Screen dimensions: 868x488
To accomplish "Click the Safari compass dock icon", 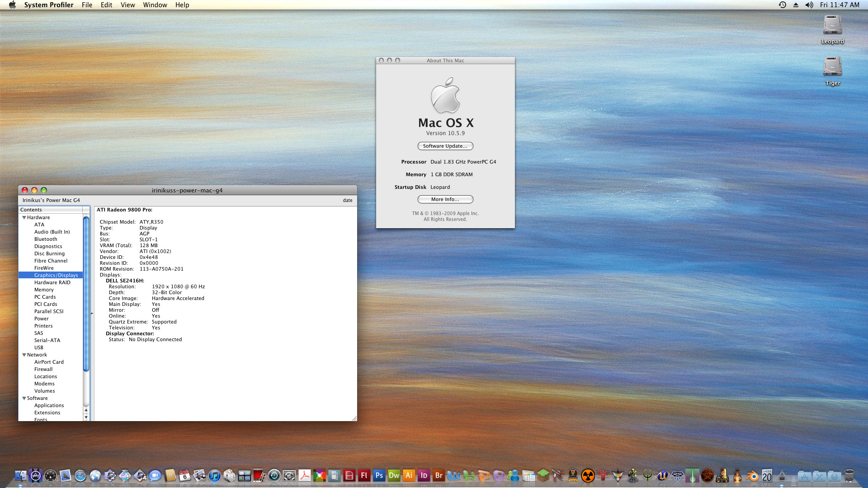I will click(80, 476).
